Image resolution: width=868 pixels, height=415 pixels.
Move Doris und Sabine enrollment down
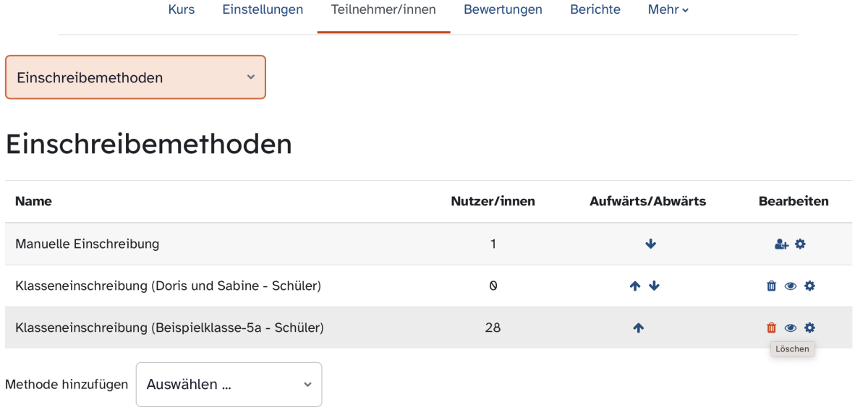[654, 286]
